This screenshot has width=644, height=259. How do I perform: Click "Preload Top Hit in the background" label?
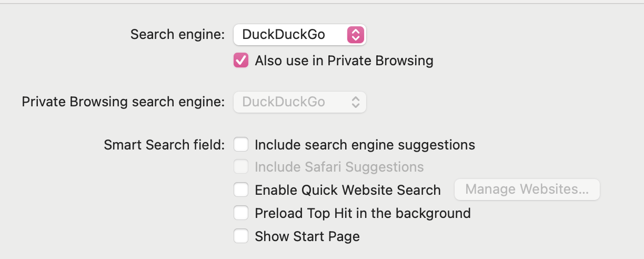363,213
